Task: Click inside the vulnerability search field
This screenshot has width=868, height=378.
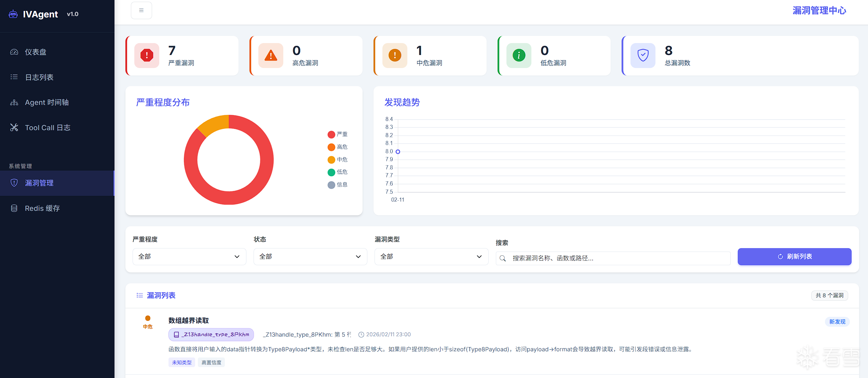Action: (x=612, y=258)
